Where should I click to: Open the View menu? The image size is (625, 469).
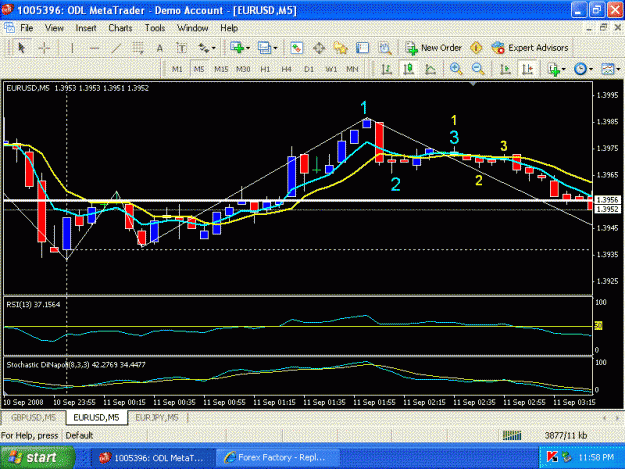tap(54, 28)
